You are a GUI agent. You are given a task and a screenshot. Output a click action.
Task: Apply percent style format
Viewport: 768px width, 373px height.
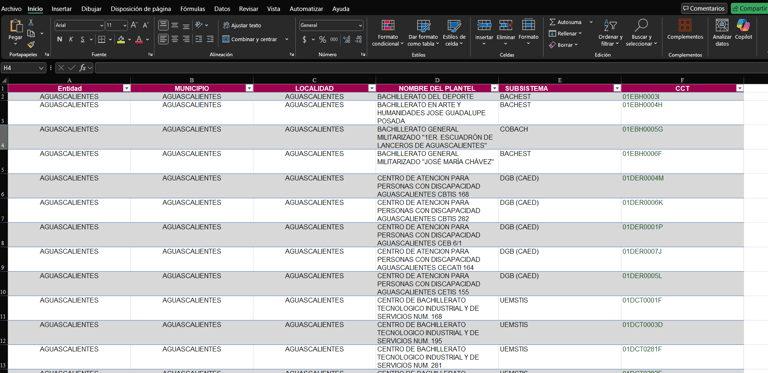[x=322, y=39]
